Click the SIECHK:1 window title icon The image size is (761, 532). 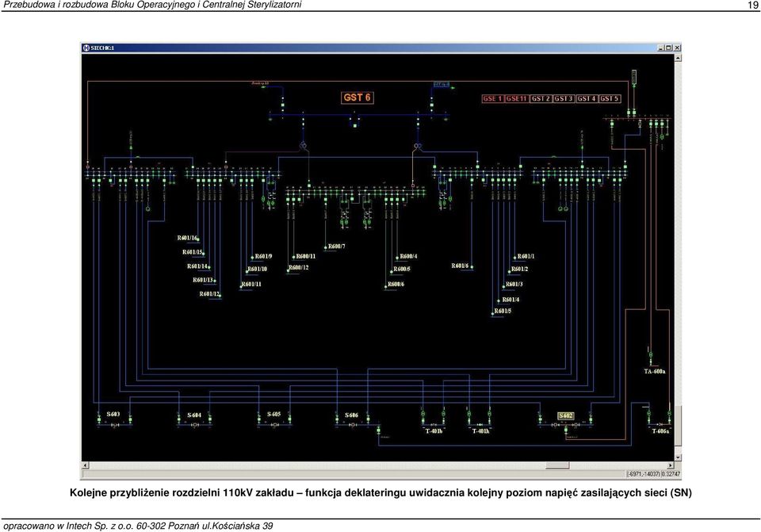click(x=86, y=48)
